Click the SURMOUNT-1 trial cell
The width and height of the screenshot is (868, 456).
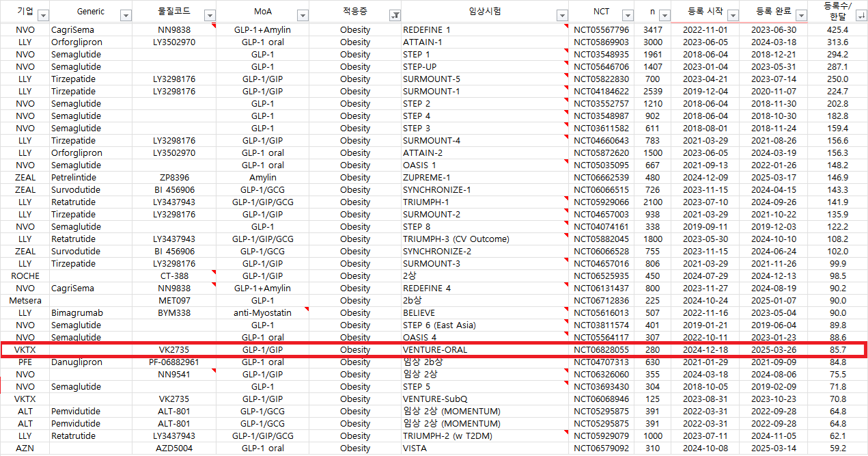point(486,92)
